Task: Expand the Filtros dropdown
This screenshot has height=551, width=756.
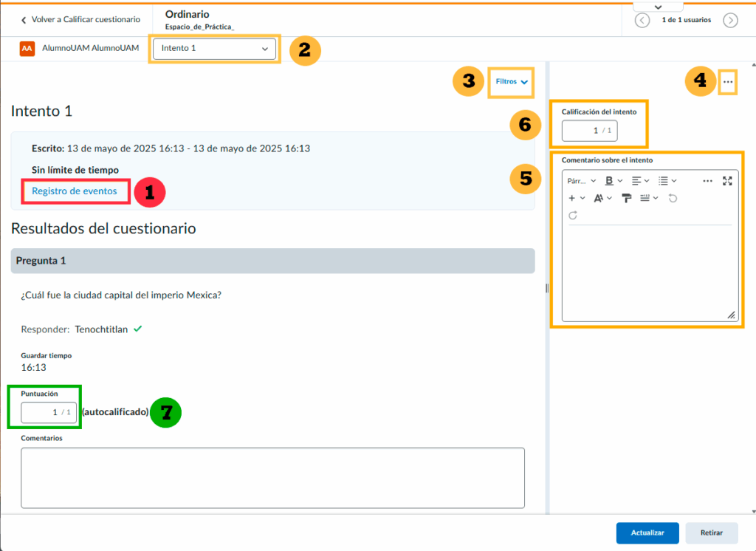Action: pyautogui.click(x=512, y=82)
